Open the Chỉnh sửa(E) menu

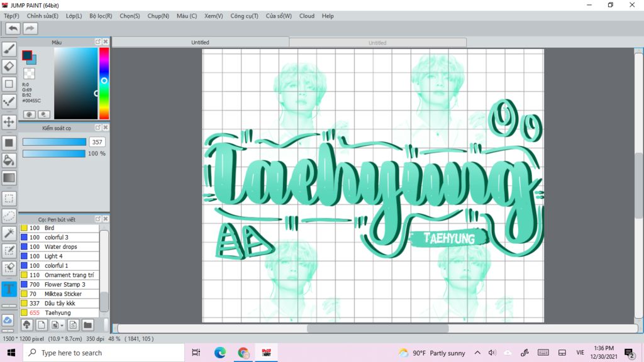click(42, 16)
